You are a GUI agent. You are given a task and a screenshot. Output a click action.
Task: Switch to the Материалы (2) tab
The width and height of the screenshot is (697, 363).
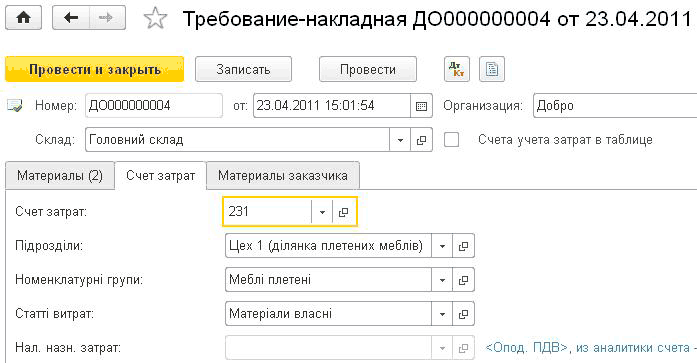pos(60,176)
